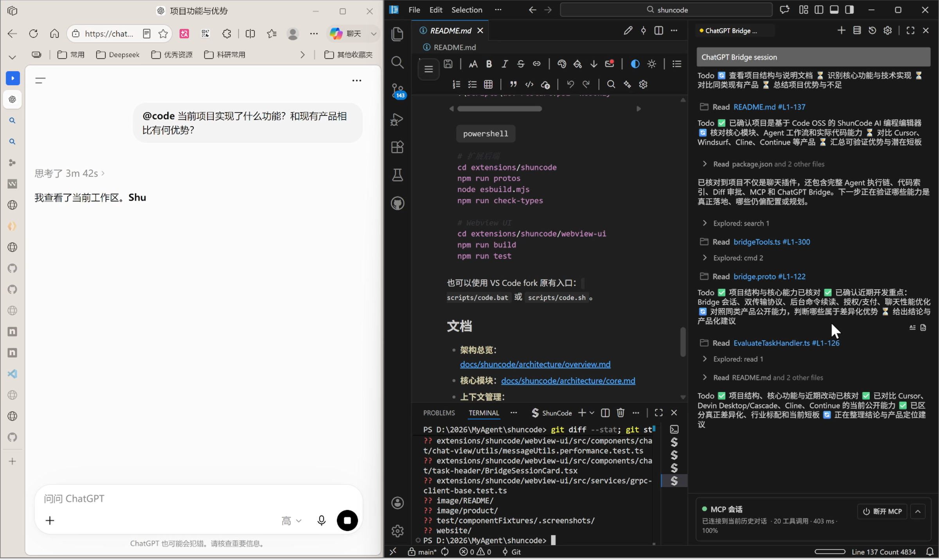
Task: Switch to the PROBLEMS panel tab
Action: [x=439, y=413]
